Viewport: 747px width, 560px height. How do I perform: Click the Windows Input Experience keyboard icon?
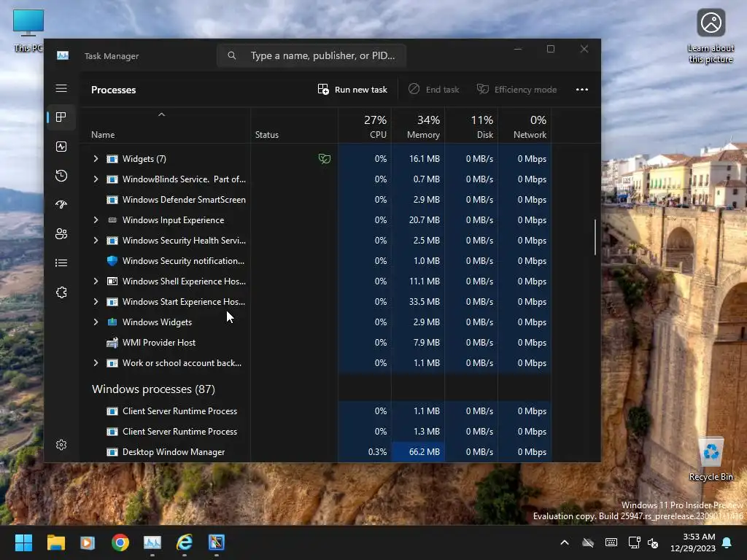pyautogui.click(x=112, y=220)
